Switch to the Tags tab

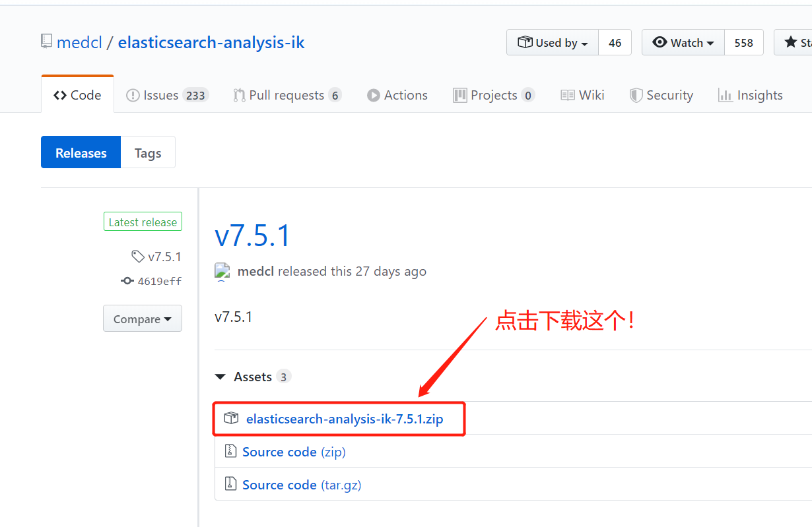tap(147, 152)
